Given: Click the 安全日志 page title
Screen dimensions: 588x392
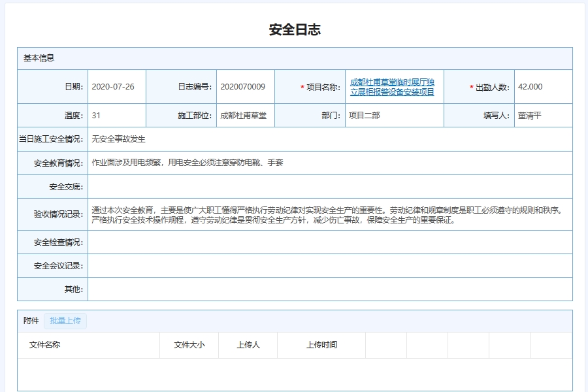Looking at the screenshot, I should click(295, 29).
